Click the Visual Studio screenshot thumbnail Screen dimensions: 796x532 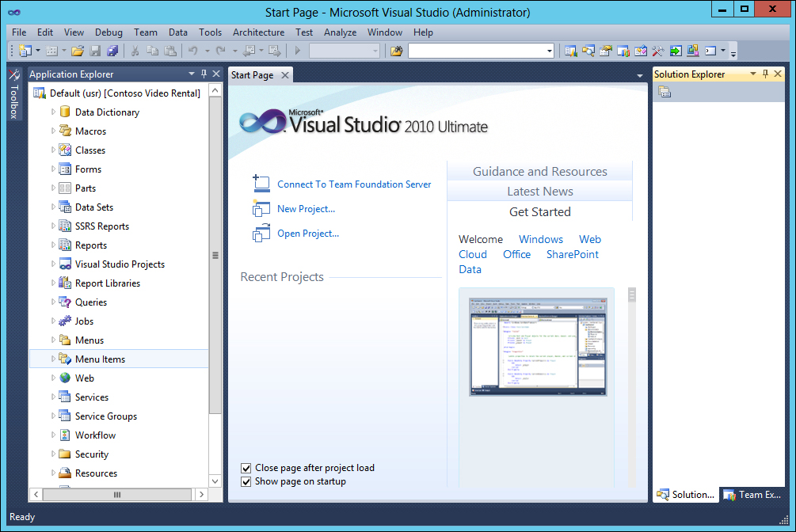[x=537, y=347]
